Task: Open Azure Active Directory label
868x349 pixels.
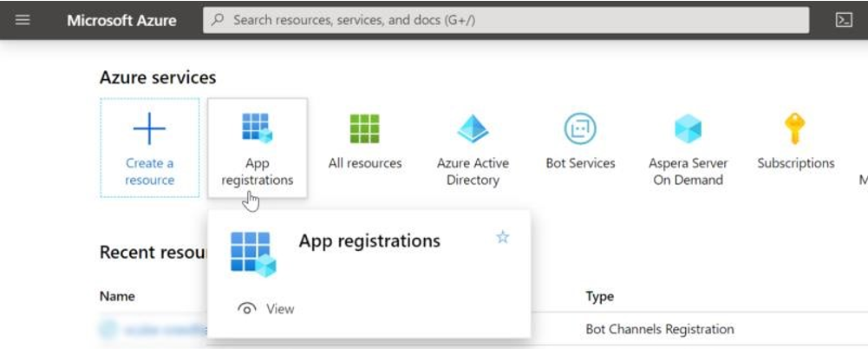Action: pos(473,172)
